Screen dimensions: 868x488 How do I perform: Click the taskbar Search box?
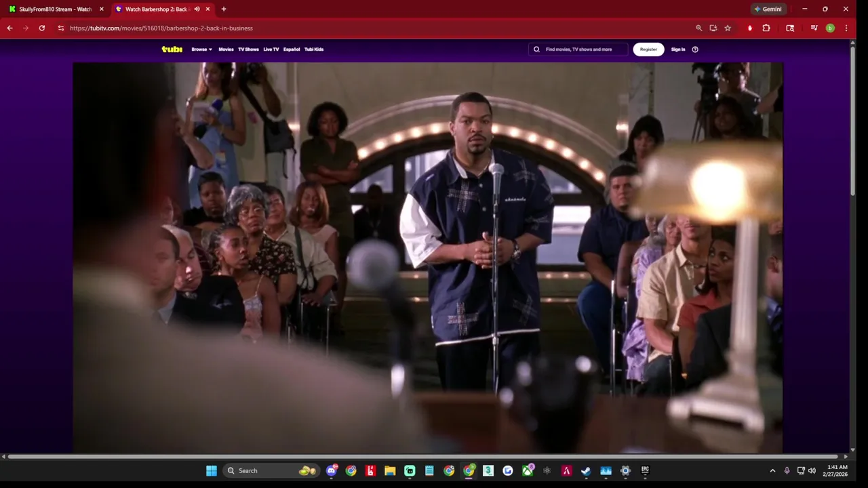(x=271, y=470)
